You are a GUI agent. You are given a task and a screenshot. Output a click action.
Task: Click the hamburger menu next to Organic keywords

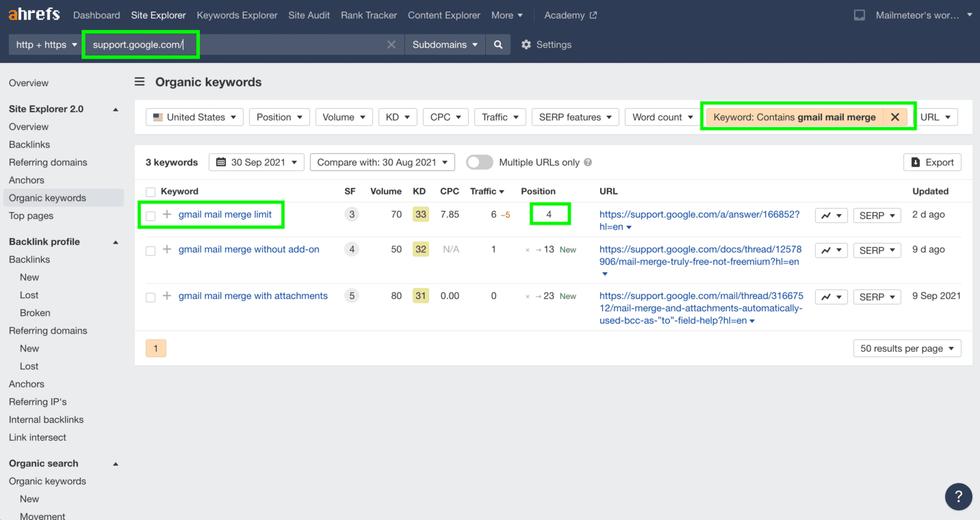tap(140, 82)
